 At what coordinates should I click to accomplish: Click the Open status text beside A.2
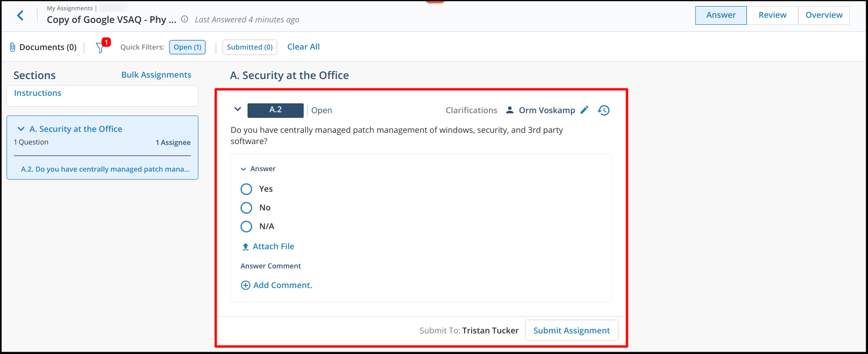(322, 110)
